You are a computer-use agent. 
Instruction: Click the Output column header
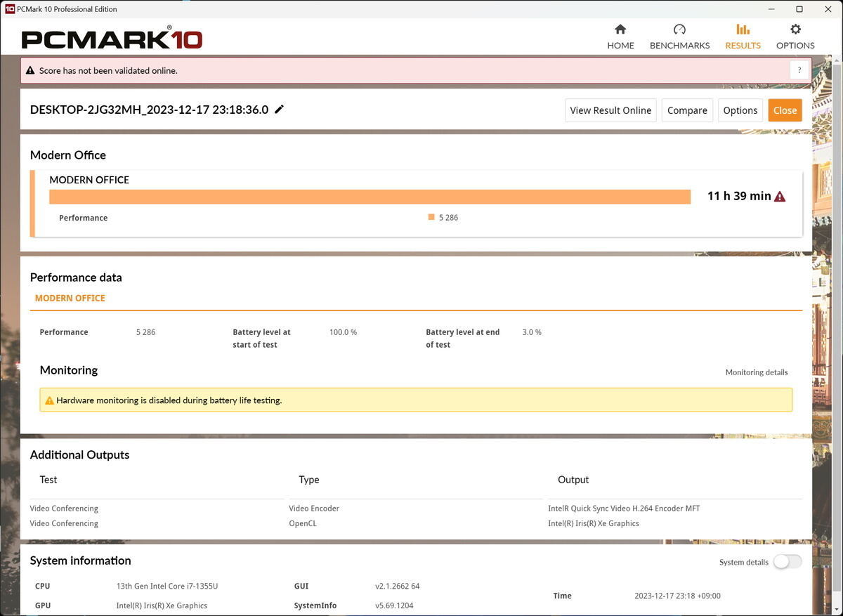click(573, 480)
